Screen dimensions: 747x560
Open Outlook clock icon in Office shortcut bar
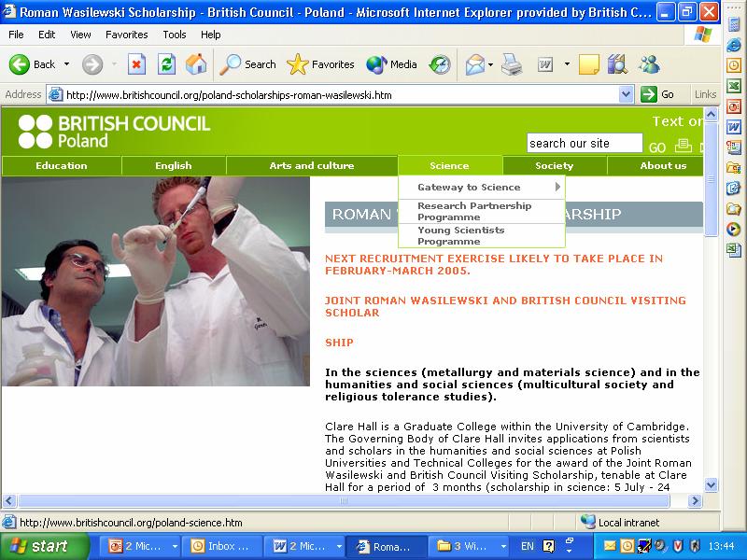click(734, 65)
